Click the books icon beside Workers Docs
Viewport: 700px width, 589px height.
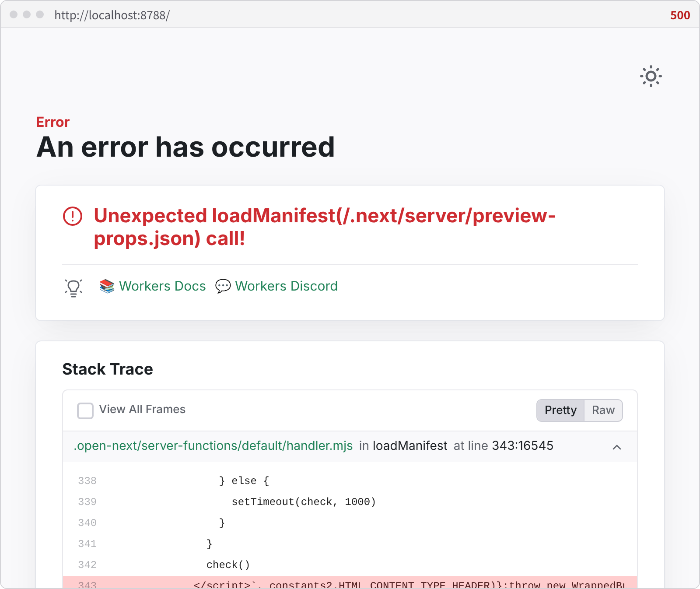click(x=107, y=286)
